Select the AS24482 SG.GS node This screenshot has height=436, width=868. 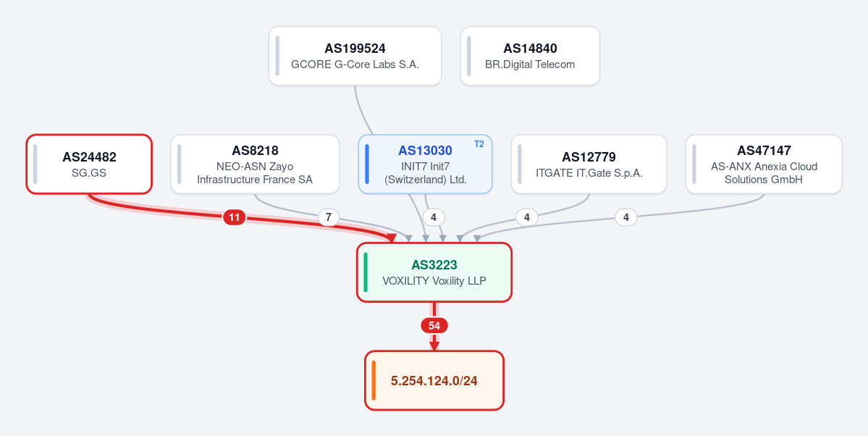[x=89, y=164]
